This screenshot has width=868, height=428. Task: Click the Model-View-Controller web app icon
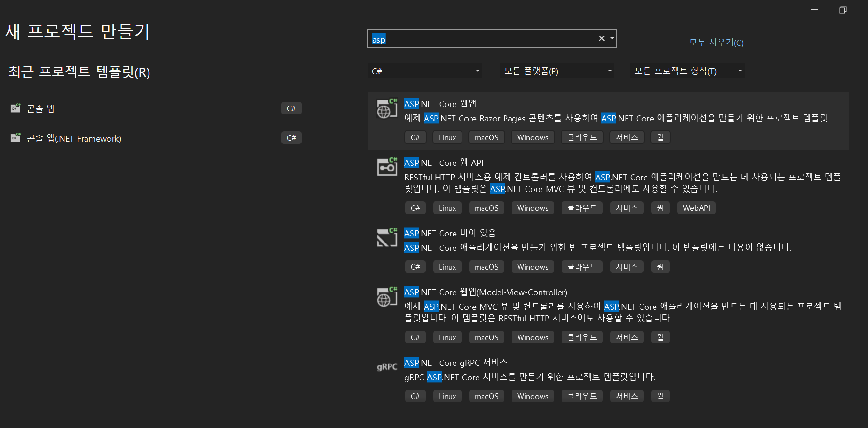(387, 297)
